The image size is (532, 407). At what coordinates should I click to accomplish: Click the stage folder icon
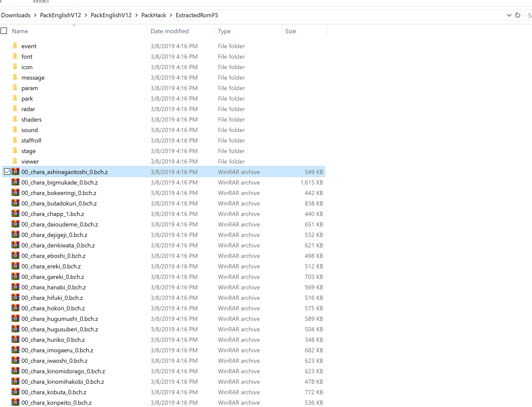(15, 151)
